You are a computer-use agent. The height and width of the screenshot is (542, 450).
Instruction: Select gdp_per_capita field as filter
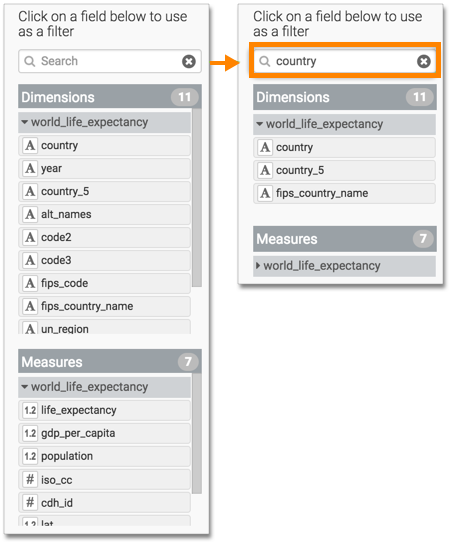click(x=104, y=433)
